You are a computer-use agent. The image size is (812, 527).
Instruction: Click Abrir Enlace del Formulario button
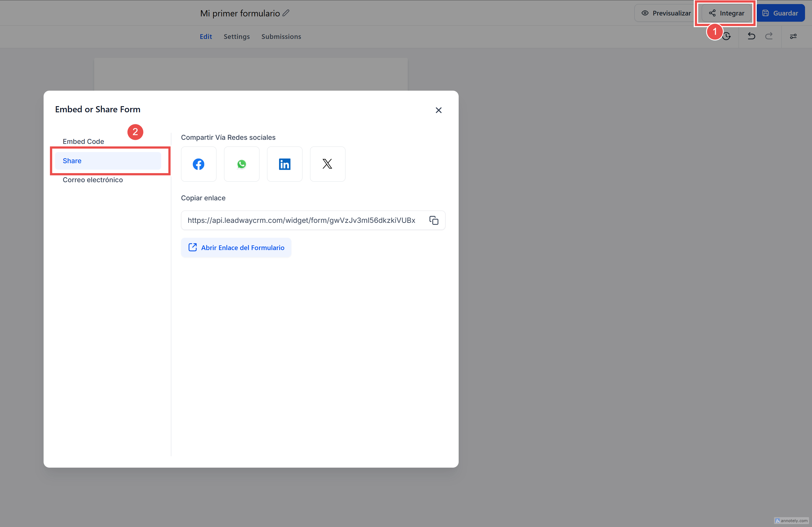[236, 248]
